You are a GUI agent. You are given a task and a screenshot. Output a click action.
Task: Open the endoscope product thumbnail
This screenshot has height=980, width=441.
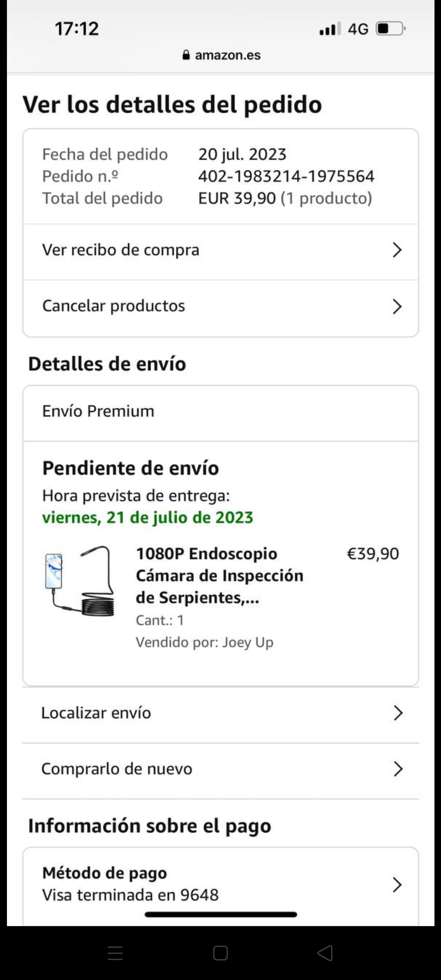(x=80, y=581)
